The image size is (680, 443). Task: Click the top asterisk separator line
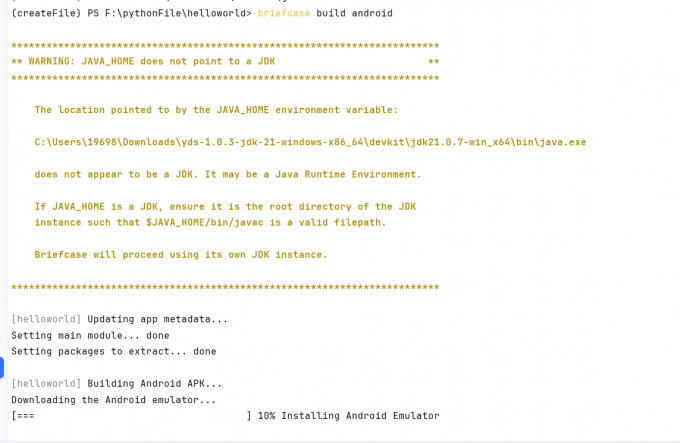[225, 46]
